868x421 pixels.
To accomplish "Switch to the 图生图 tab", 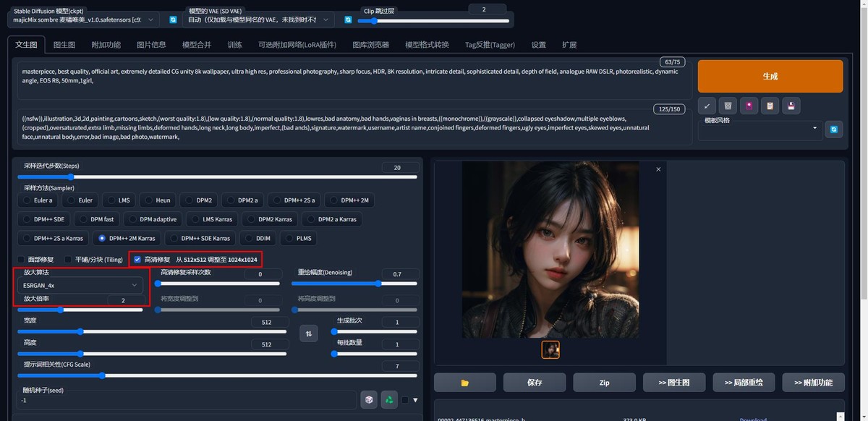I will point(61,44).
